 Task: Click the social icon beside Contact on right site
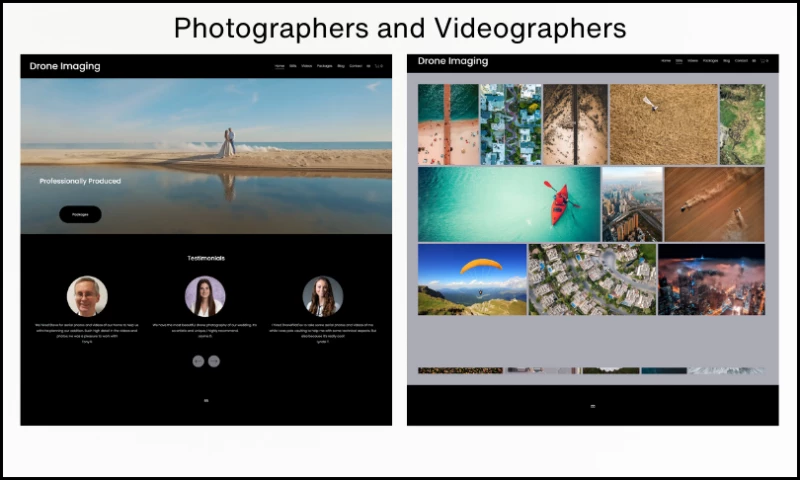tap(754, 61)
